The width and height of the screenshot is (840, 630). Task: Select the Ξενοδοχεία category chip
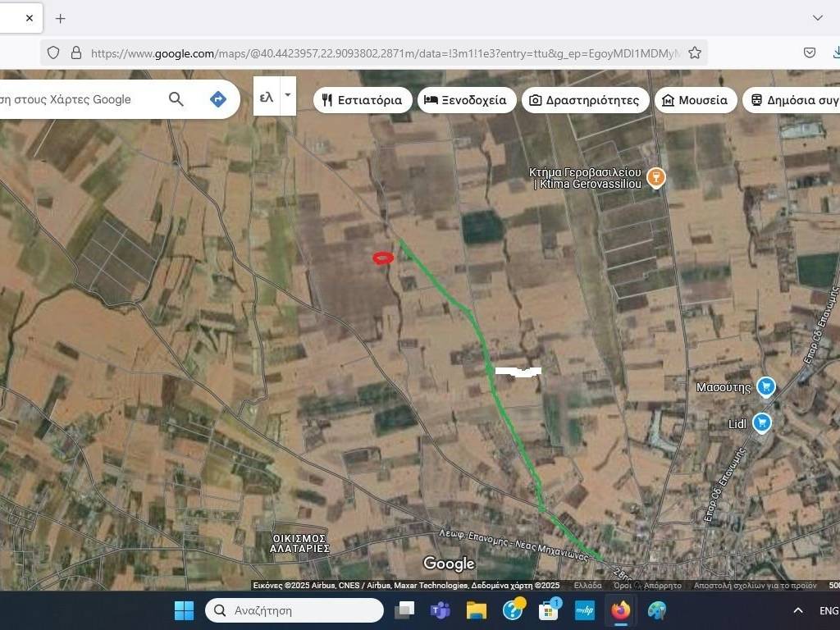(467, 100)
